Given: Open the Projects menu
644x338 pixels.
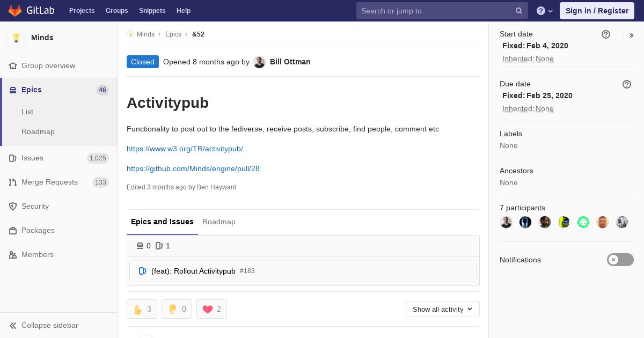Looking at the screenshot, I should click(82, 11).
